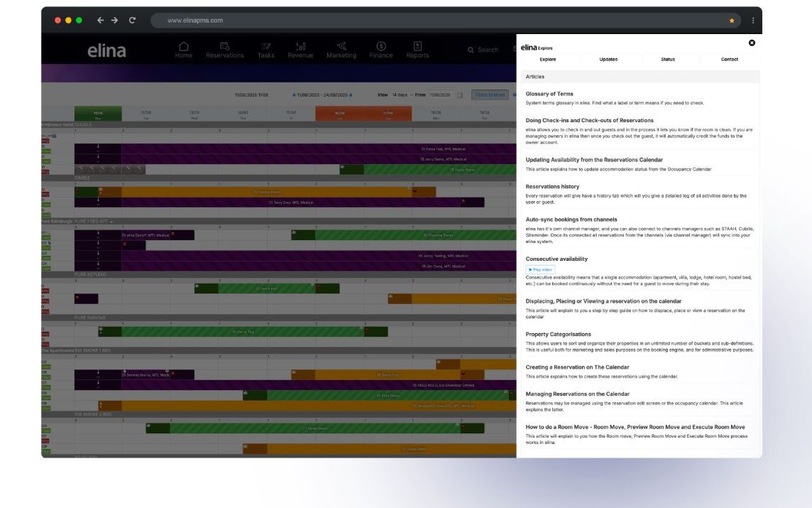Open the Tasks nav icon
Viewport: 812px width, 508px height.
tap(265, 46)
